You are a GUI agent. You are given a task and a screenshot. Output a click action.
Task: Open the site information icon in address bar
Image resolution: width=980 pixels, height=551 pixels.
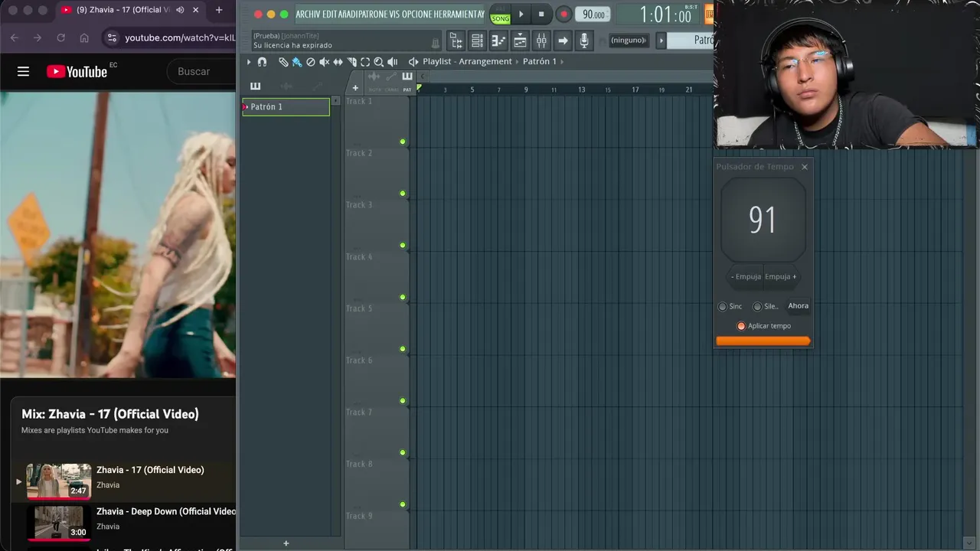point(112,37)
